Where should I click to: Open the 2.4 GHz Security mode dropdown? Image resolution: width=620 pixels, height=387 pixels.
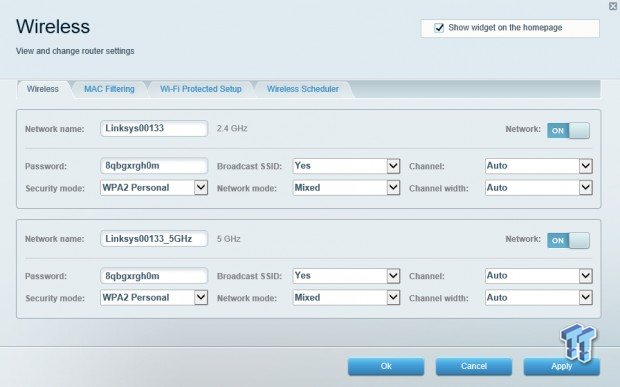click(x=154, y=188)
